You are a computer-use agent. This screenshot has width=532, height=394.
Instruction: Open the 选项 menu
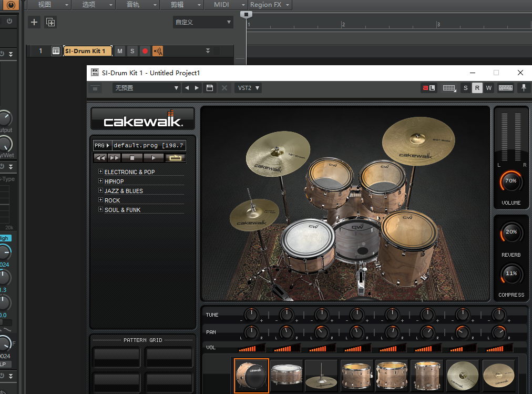point(93,5)
